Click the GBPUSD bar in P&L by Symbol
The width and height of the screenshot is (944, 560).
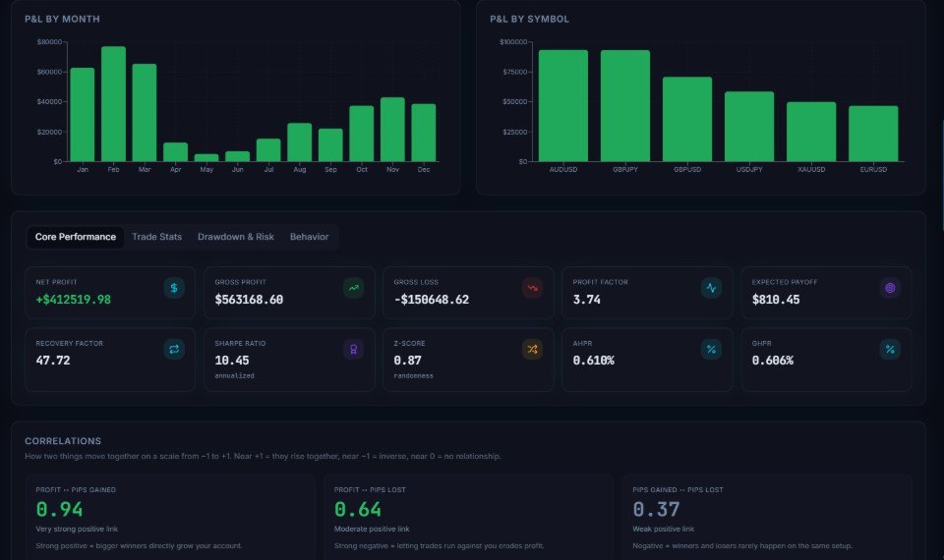click(687, 119)
